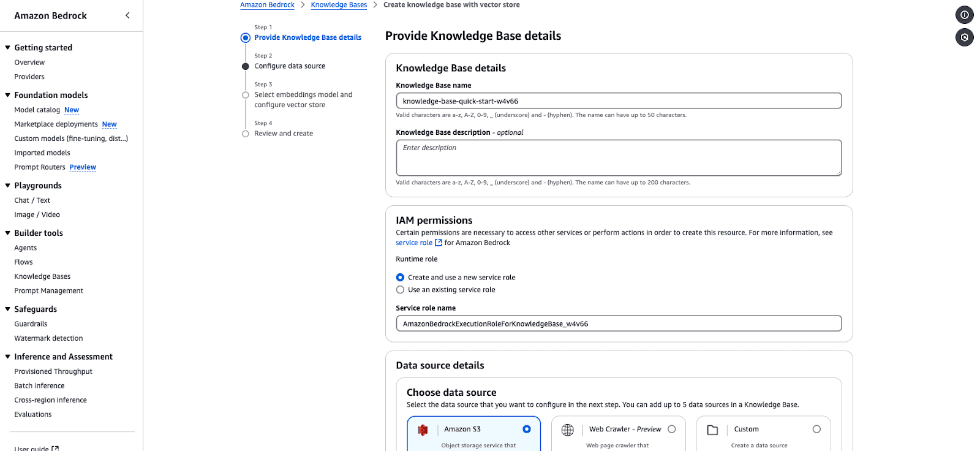Click the Web Crawler globe icon
Screen dimensions: 980x451
(x=568, y=430)
